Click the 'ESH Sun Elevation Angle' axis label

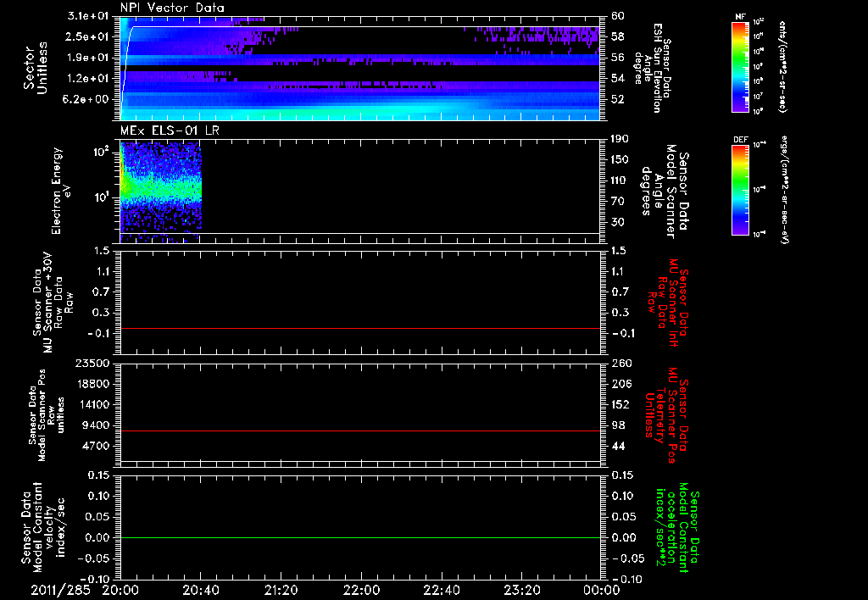click(x=652, y=68)
